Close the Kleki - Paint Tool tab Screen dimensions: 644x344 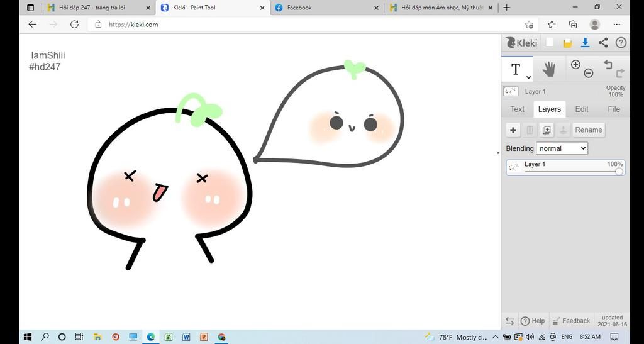point(262,8)
